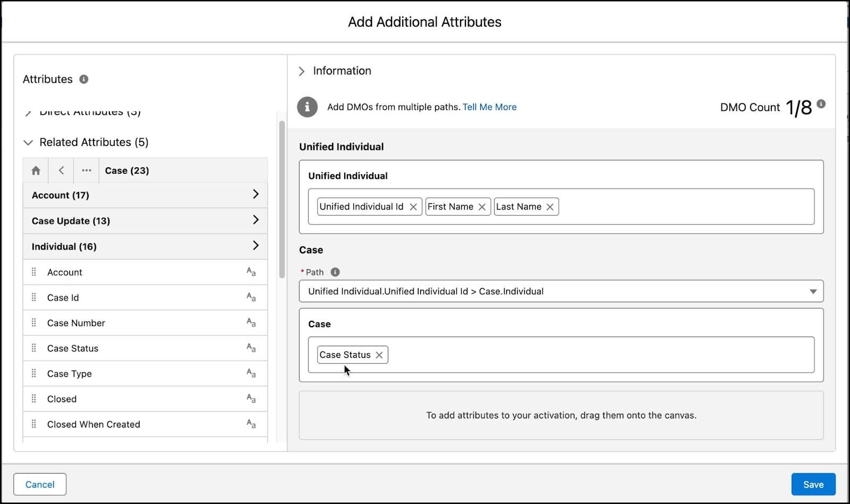This screenshot has width=850, height=504.
Task: Open the Path dropdown for Case
Action: click(x=812, y=291)
